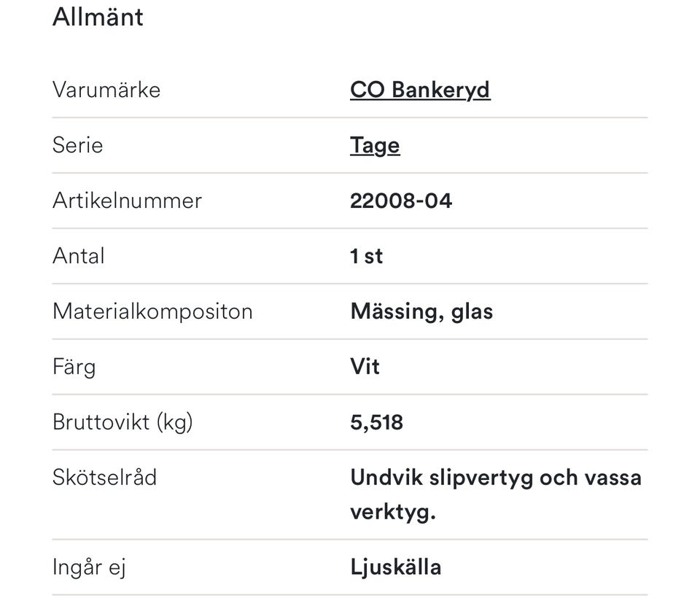Select the colour value Vit
The height and width of the screenshot is (601, 700).
[365, 367]
